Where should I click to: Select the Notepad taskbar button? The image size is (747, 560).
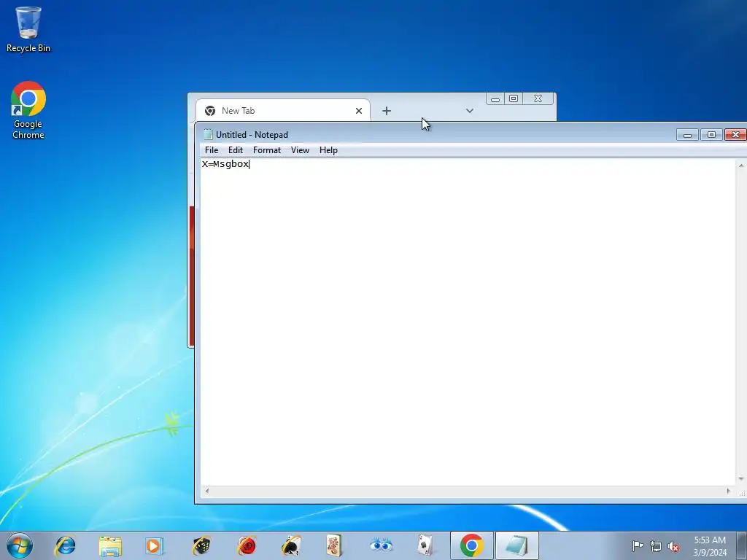tap(517, 545)
